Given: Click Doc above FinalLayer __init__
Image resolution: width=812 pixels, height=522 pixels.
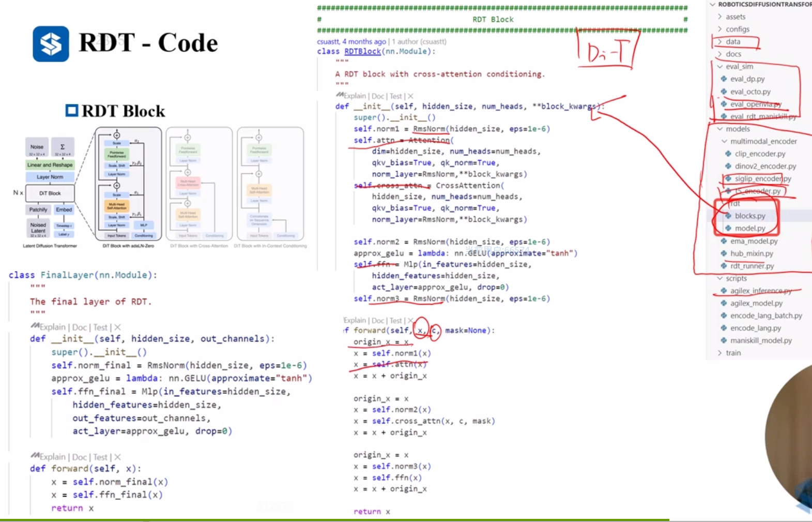Looking at the screenshot, I should [x=80, y=327].
